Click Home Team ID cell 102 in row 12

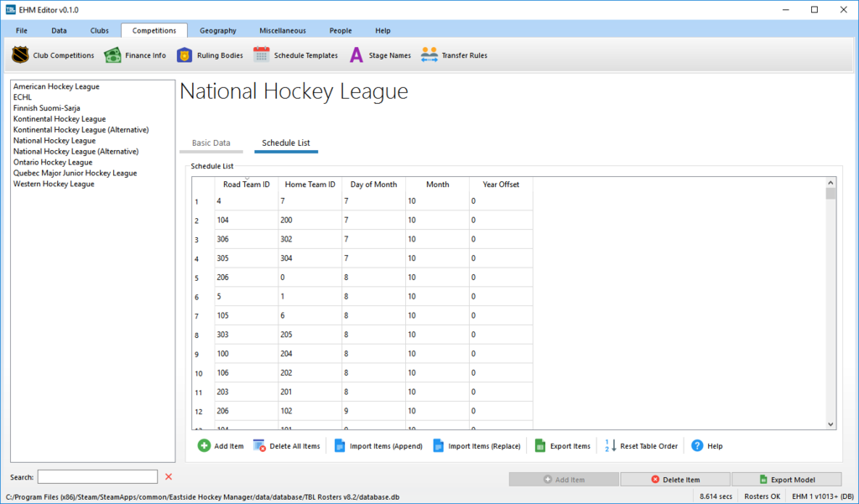310,411
